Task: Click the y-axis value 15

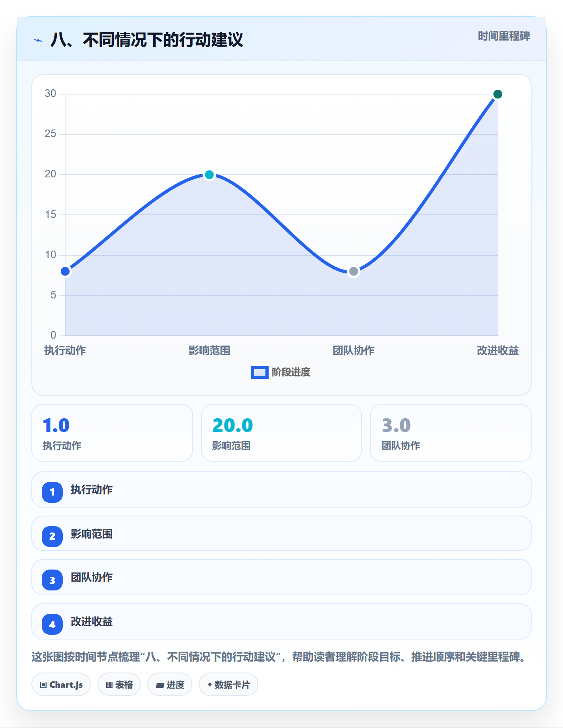Action: tap(50, 215)
